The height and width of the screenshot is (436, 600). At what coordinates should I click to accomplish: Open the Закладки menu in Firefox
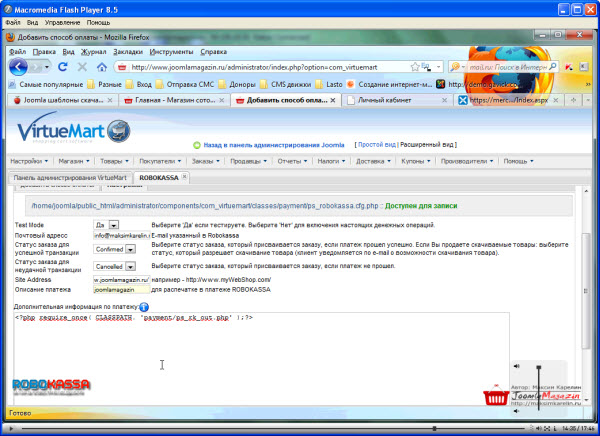pos(127,50)
